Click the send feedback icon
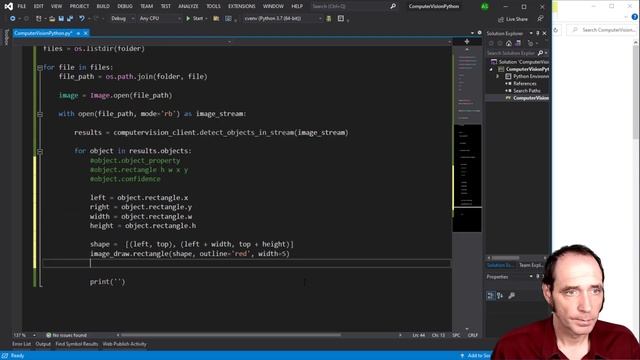 540,19
